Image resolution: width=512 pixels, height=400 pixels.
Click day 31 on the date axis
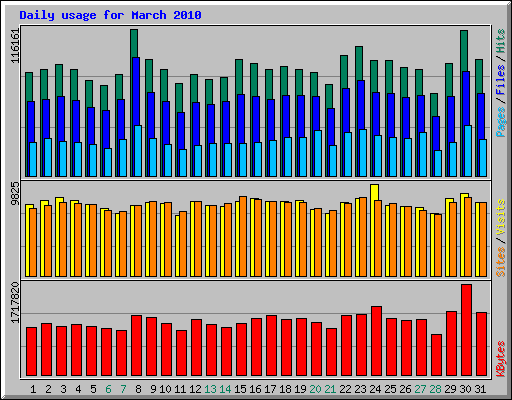click(x=480, y=389)
